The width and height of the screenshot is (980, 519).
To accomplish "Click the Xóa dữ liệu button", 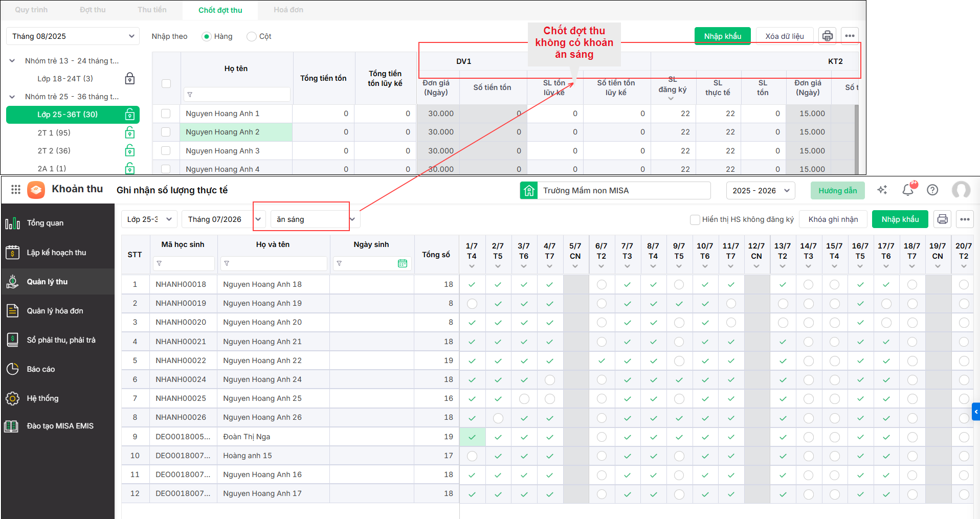I will click(784, 36).
